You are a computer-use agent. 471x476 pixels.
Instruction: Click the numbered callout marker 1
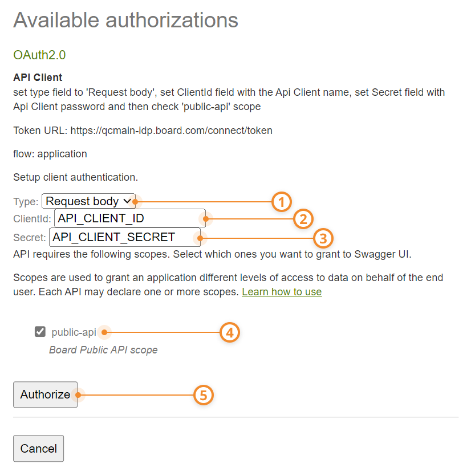tap(282, 202)
